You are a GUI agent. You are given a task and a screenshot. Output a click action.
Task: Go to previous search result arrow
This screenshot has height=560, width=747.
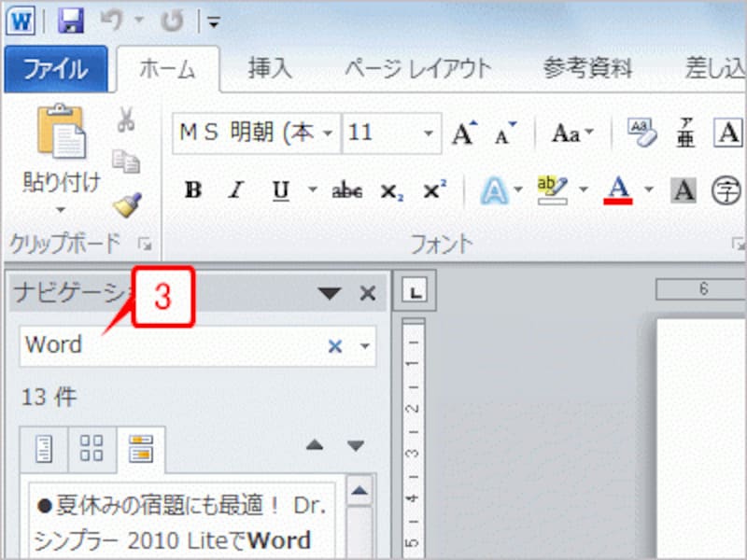pyautogui.click(x=315, y=446)
